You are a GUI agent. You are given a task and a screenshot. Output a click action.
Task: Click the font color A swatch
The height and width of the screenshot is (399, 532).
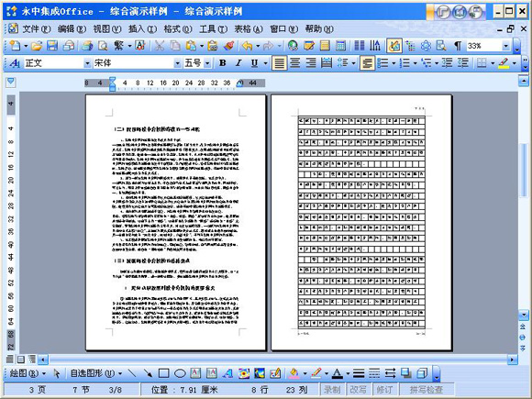[x=337, y=373]
